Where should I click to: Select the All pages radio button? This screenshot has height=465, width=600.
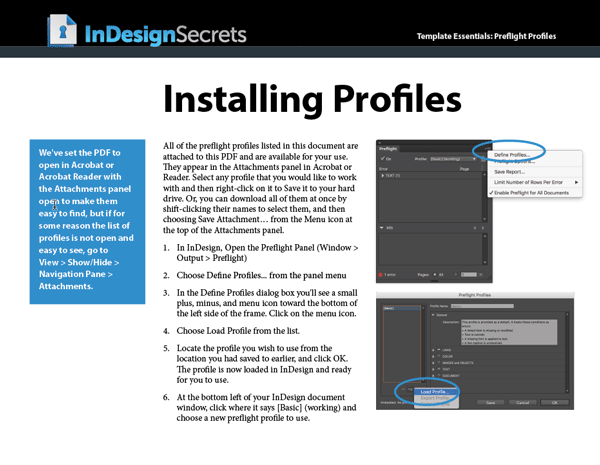[435, 274]
